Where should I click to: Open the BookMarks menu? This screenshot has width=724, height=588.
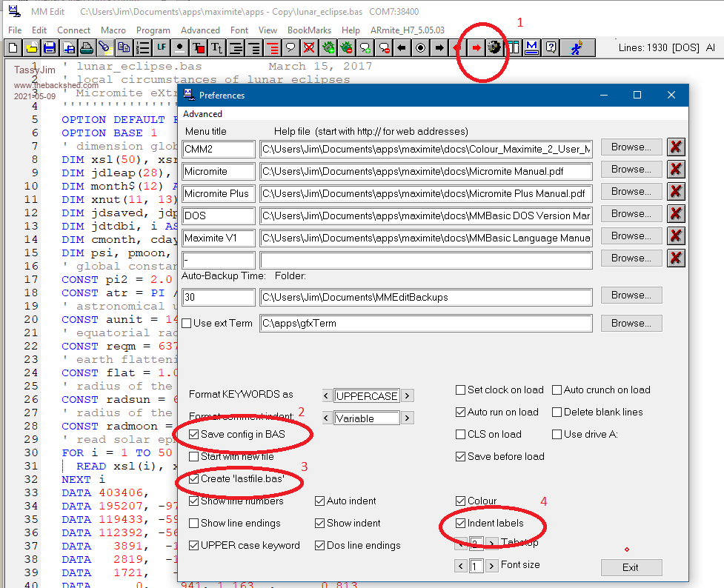pos(309,30)
